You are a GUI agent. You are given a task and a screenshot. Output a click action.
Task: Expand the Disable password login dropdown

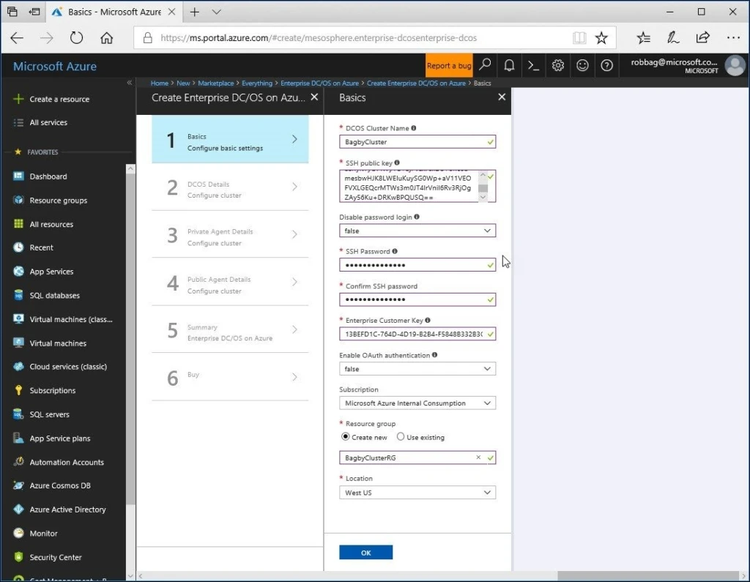pyautogui.click(x=417, y=230)
